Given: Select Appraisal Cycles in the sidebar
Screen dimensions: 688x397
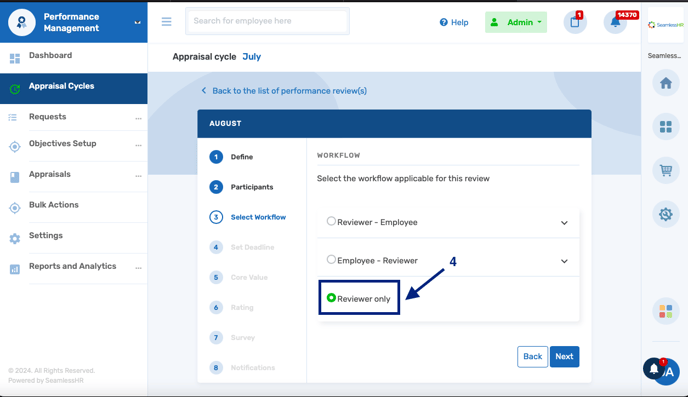Looking at the screenshot, I should (74, 89).
